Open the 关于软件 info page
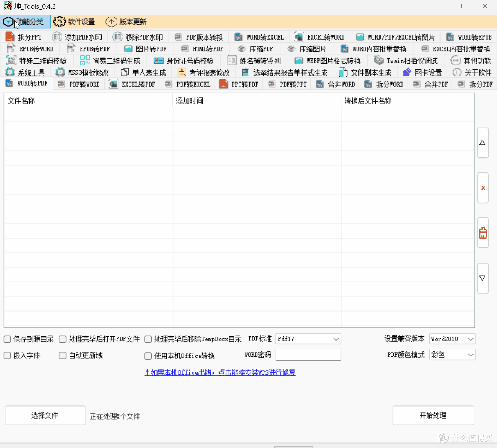The image size is (497, 448). pos(472,72)
